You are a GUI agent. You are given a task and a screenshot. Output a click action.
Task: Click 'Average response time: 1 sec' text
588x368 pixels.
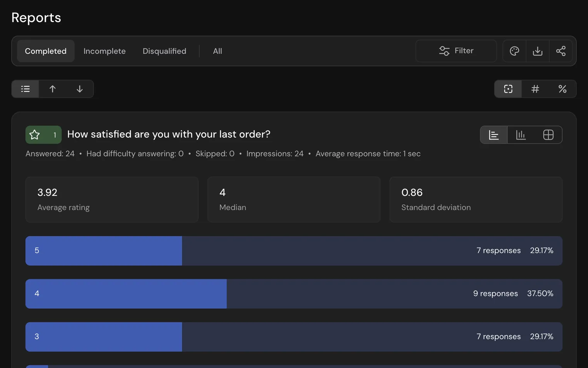(368, 154)
